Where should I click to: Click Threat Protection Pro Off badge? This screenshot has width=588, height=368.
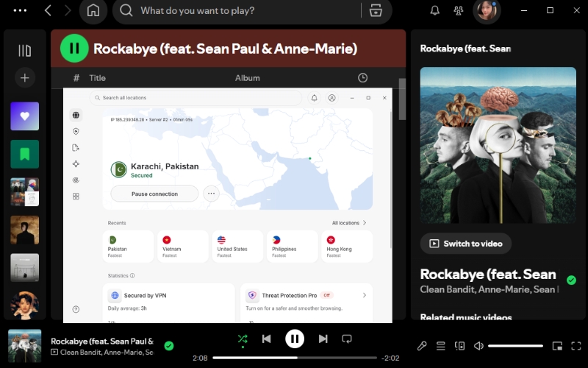(x=326, y=295)
